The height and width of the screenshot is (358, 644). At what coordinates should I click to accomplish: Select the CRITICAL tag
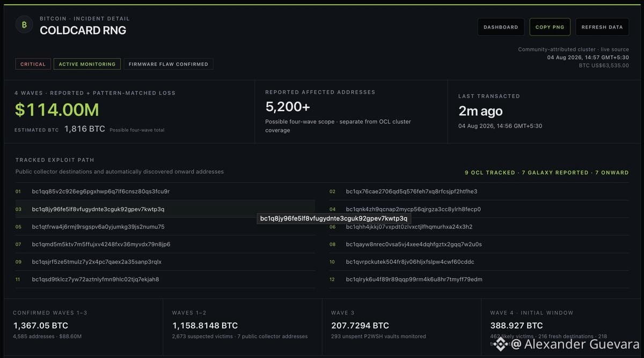pyautogui.click(x=33, y=64)
